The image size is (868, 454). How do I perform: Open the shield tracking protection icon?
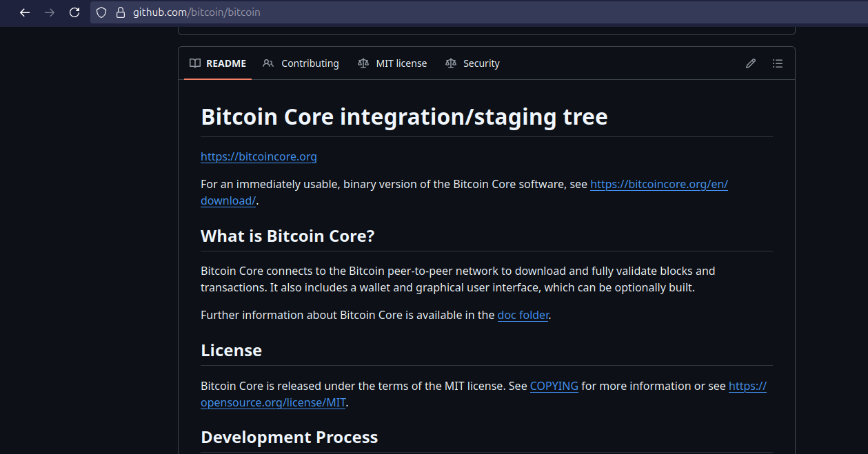click(101, 12)
